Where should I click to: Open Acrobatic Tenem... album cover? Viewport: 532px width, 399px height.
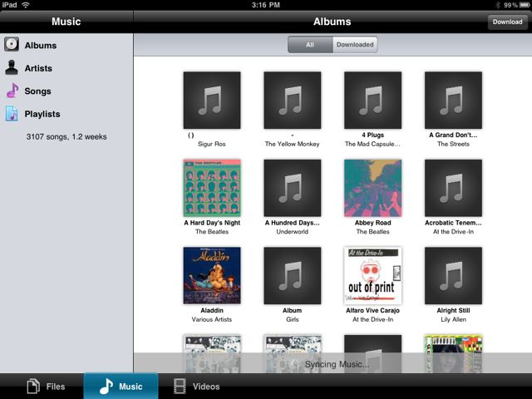[453, 188]
